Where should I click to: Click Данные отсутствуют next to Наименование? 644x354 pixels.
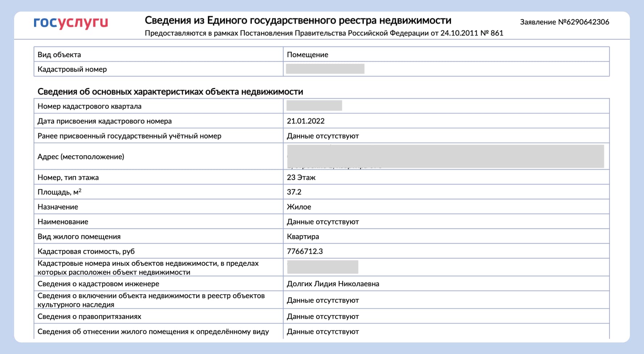pyautogui.click(x=323, y=222)
